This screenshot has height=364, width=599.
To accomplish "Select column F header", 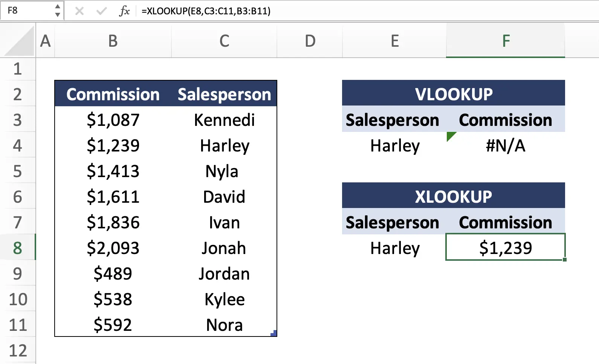I will click(506, 41).
